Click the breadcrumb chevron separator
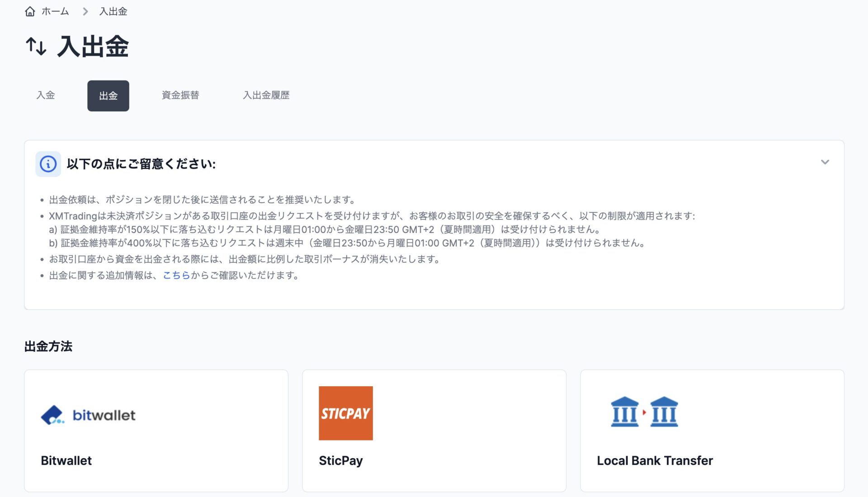Image resolution: width=868 pixels, height=497 pixels. point(85,11)
